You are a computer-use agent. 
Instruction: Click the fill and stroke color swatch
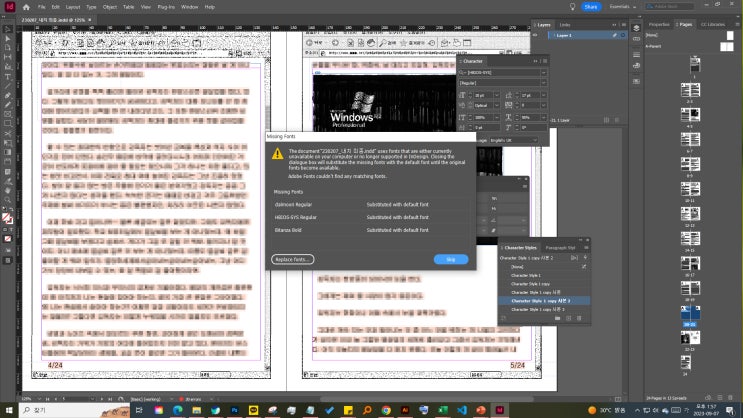[7, 217]
